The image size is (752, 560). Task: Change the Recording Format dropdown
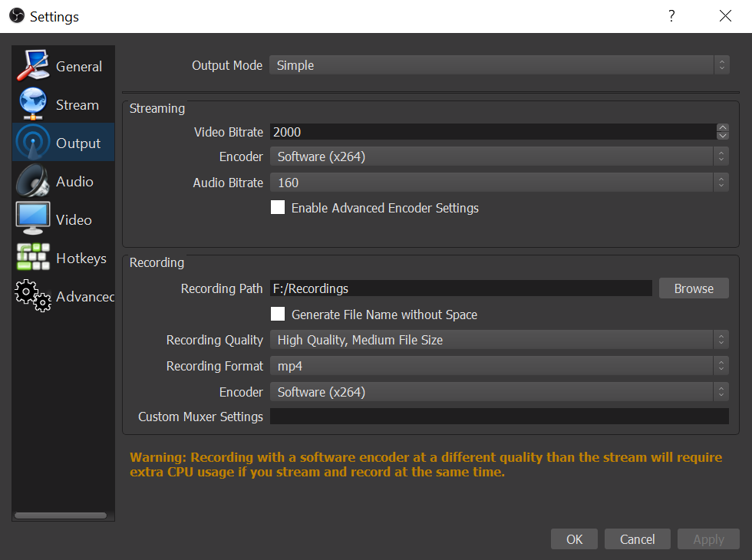(499, 366)
